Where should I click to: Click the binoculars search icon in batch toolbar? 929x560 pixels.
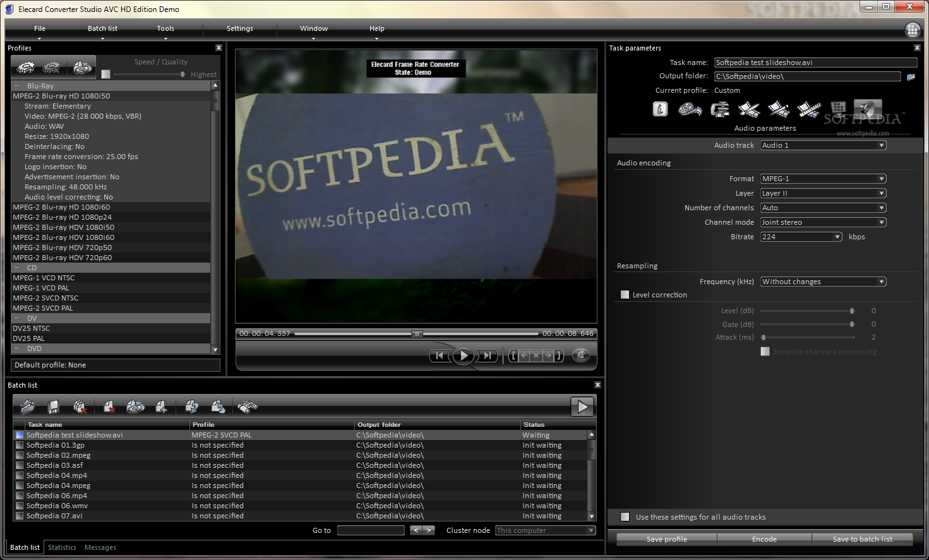click(x=248, y=407)
